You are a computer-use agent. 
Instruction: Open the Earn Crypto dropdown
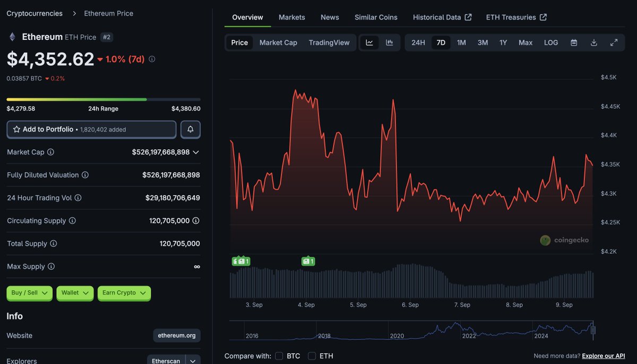coord(124,293)
